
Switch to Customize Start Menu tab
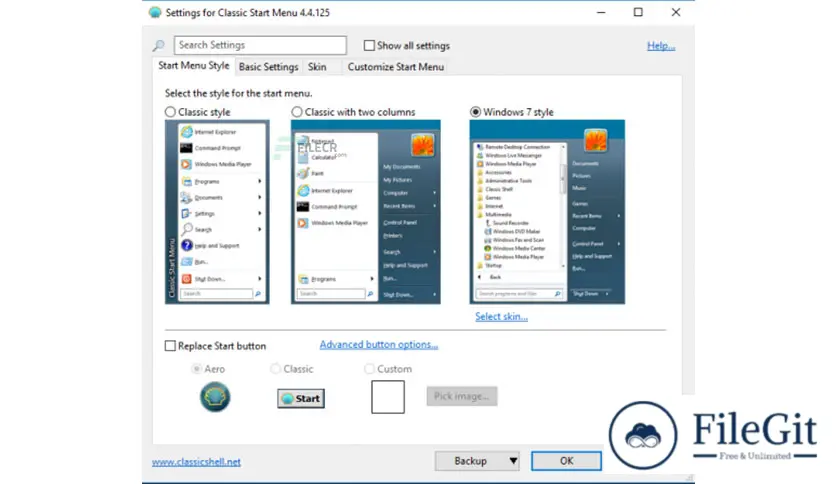pos(396,67)
